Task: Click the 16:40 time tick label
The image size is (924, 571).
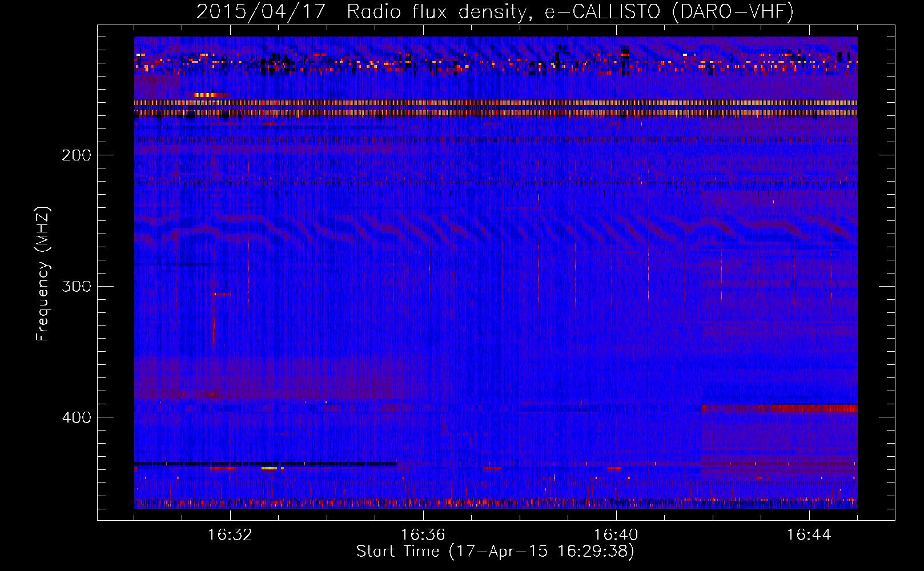Action: tap(616, 535)
